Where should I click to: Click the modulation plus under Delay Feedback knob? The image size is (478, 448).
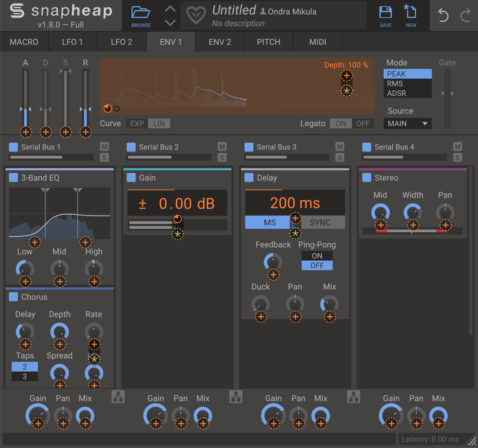click(x=273, y=275)
